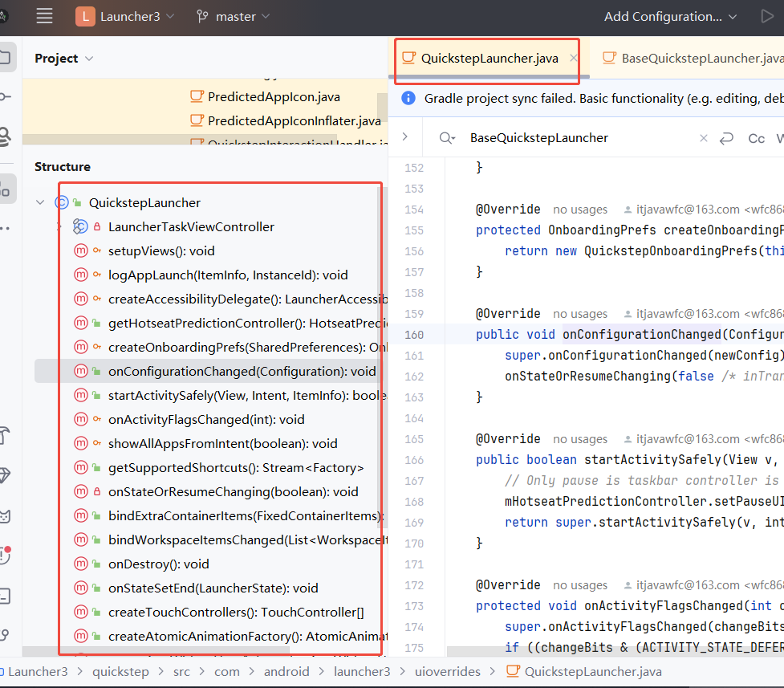Expand the search replace field chevron
This screenshot has height=688, width=784.
(405, 136)
